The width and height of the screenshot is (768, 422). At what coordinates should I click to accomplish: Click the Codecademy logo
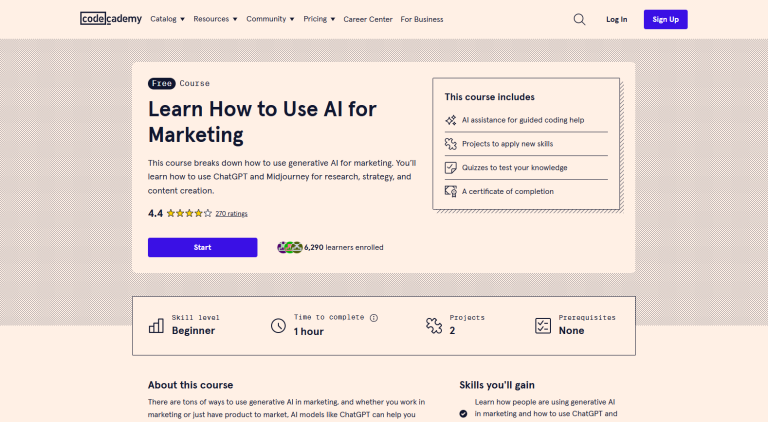click(111, 19)
